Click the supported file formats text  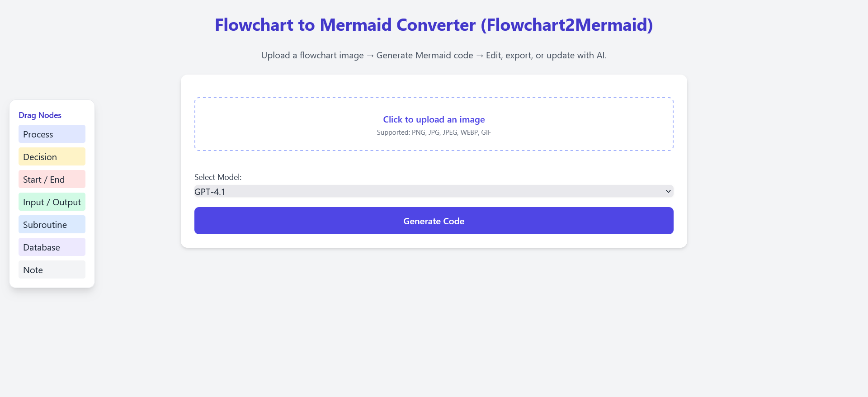434,132
